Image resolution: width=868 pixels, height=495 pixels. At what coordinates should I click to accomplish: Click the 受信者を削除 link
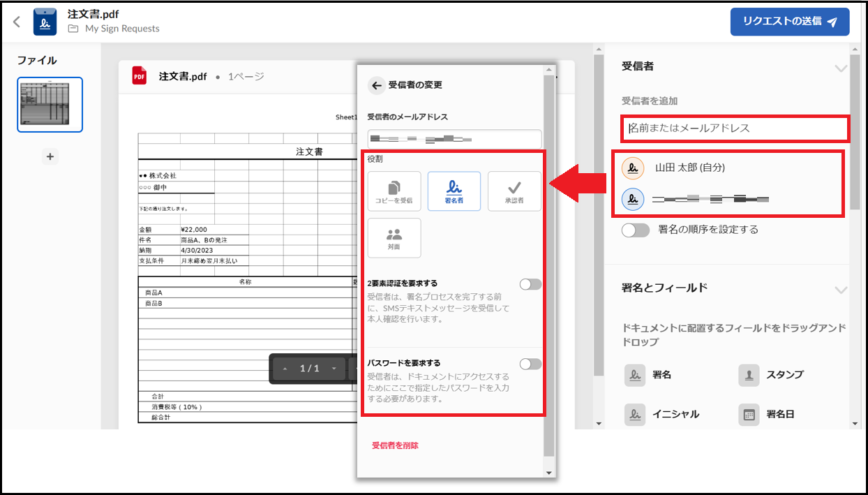pyautogui.click(x=395, y=445)
